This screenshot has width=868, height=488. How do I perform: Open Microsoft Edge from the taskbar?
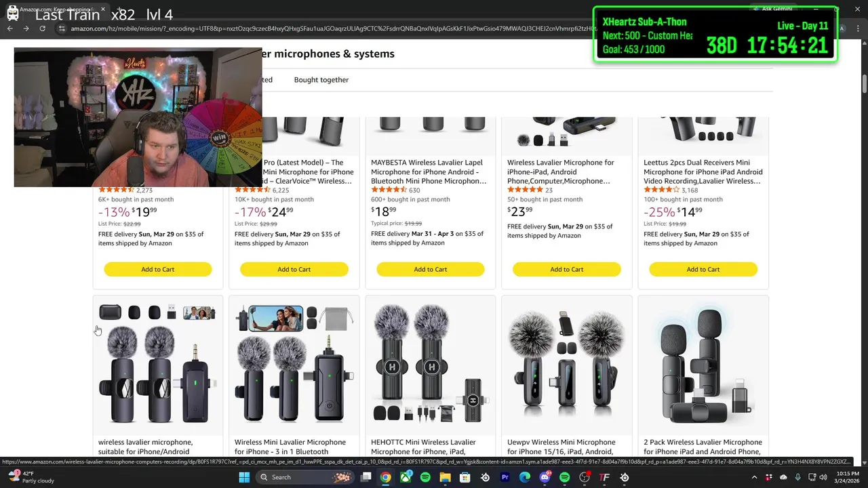(x=525, y=477)
